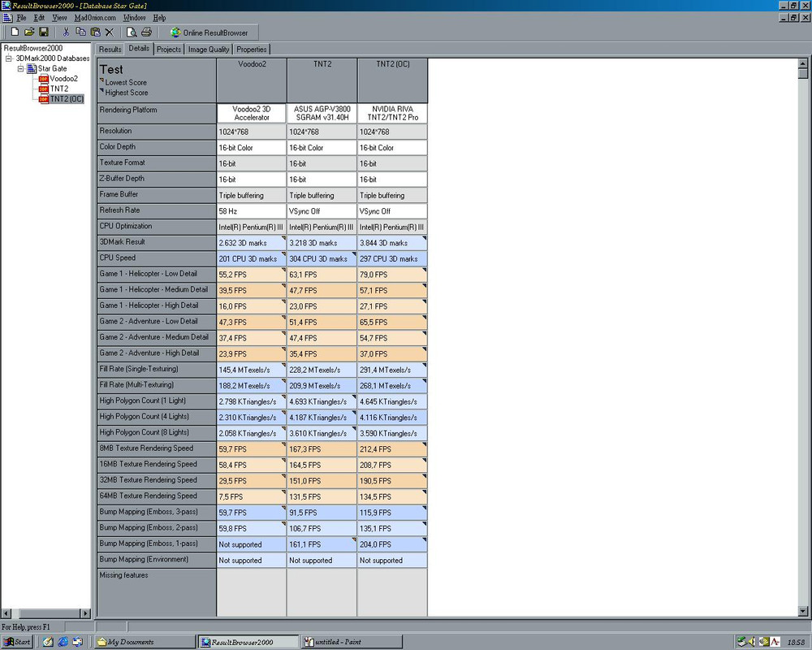
Task: Click the Fill Rate (Multi-Texturing) row label
Action: tap(157, 385)
